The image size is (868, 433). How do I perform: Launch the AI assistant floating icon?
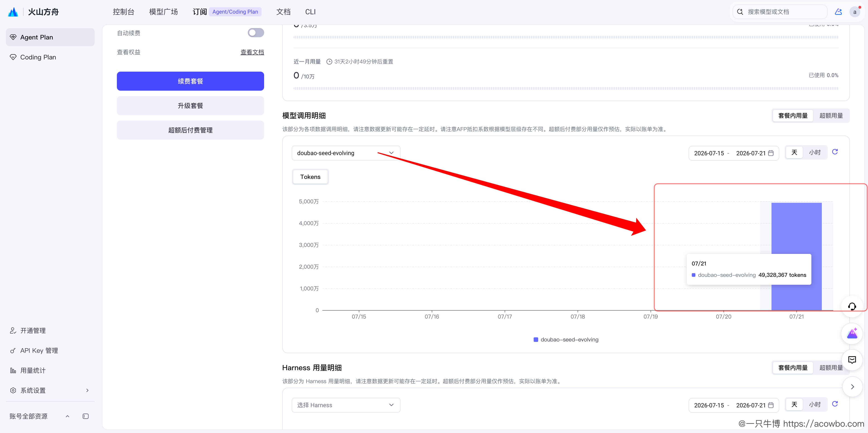pos(852,333)
